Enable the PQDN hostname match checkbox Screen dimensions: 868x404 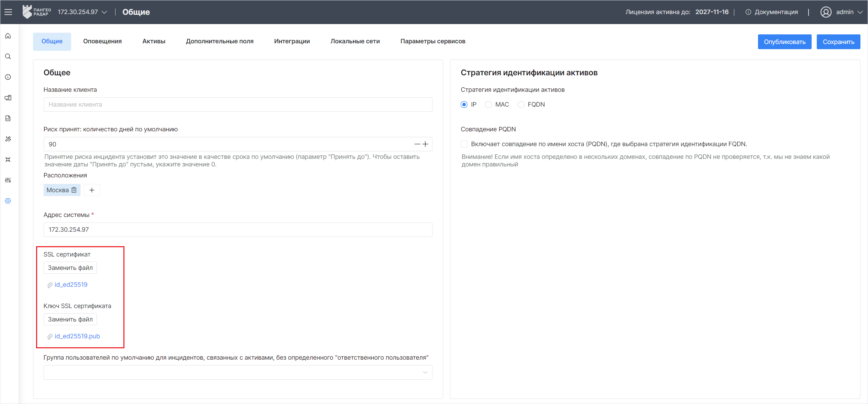(464, 144)
